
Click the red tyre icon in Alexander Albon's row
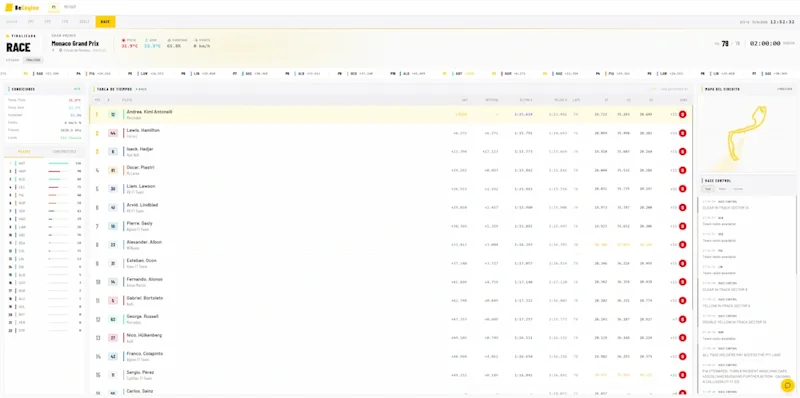[683, 245]
